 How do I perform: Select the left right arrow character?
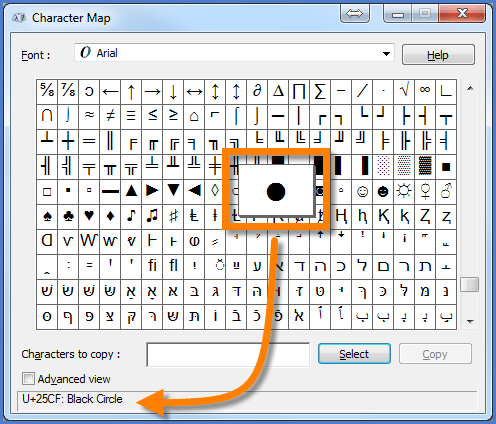coord(194,91)
